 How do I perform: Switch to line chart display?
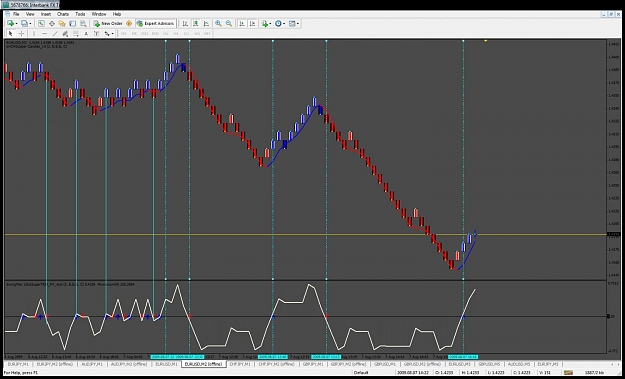(206, 24)
